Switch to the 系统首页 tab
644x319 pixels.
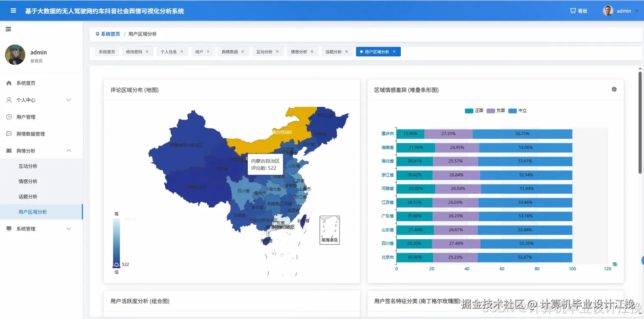click(x=107, y=52)
